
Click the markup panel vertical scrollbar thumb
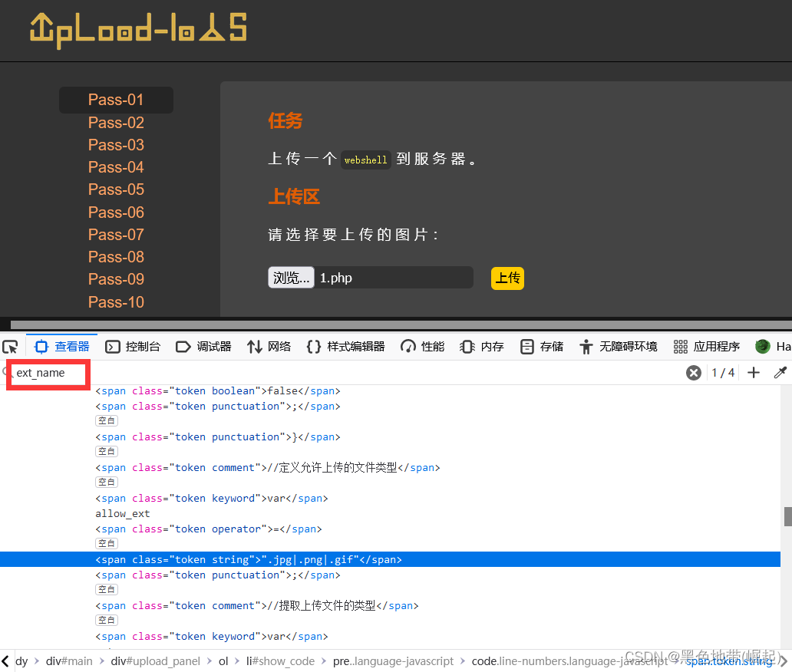787,516
